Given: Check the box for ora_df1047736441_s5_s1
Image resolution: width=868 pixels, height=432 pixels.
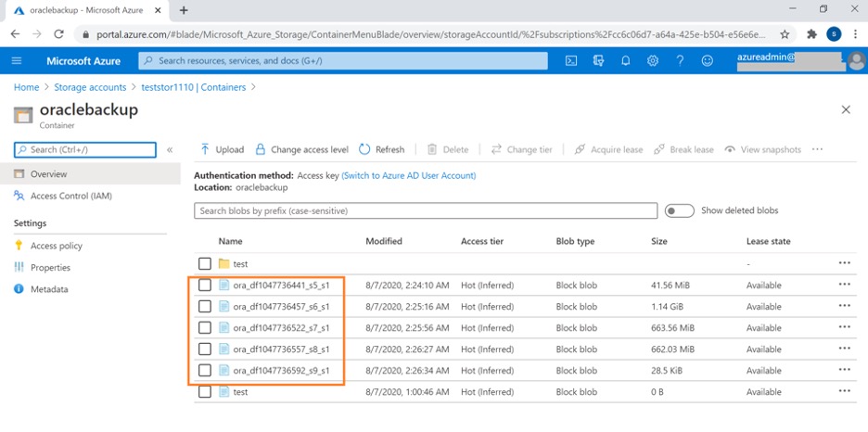Looking at the screenshot, I should coord(205,286).
